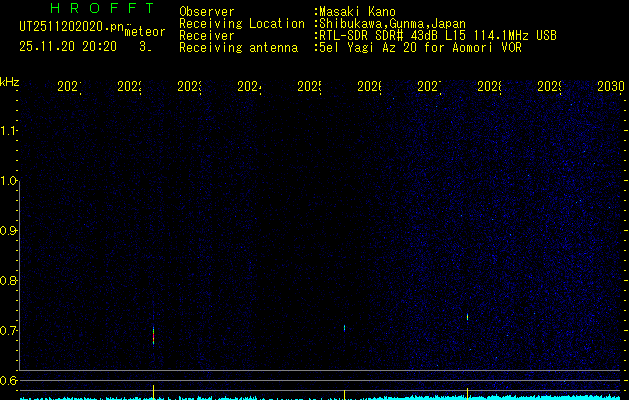The width and height of the screenshot is (629, 400).
Task: Click the 2028 time axis label
Action: (489, 86)
